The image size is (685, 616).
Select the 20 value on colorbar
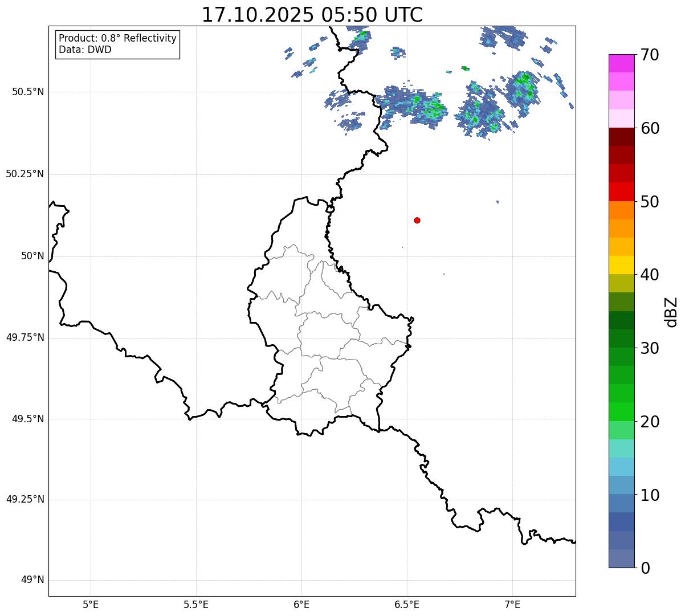tap(650, 422)
